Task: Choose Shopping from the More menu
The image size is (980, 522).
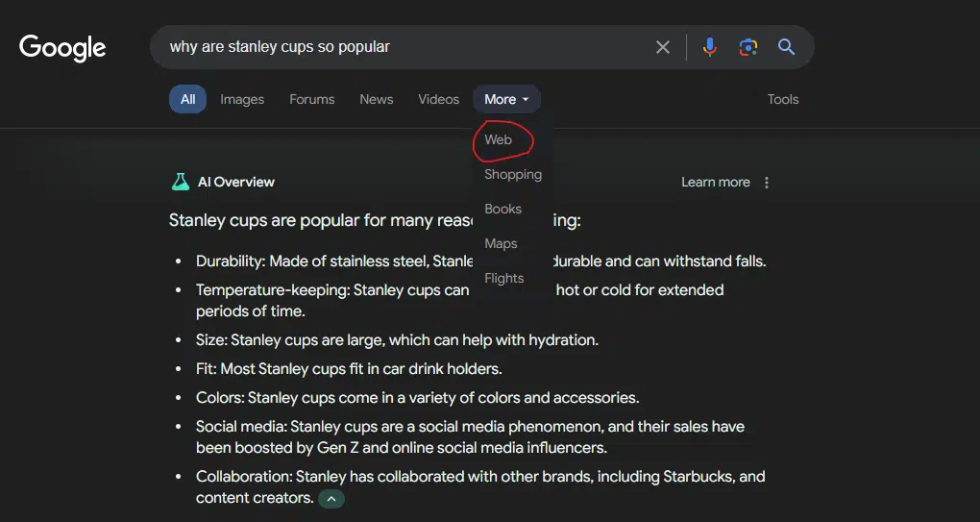Action: point(513,174)
